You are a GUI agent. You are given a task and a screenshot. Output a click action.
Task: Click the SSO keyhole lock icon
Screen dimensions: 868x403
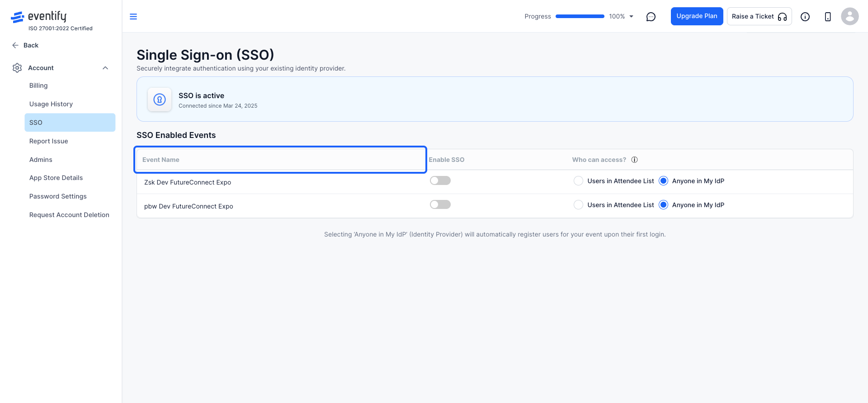(160, 100)
